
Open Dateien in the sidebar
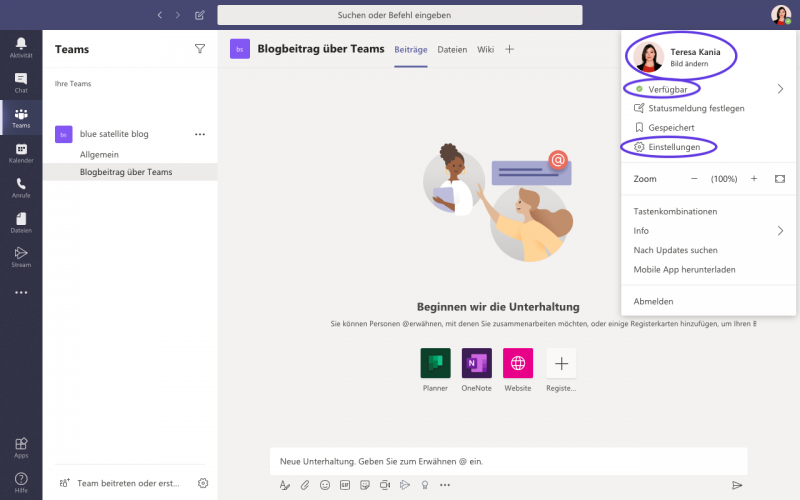click(21, 223)
